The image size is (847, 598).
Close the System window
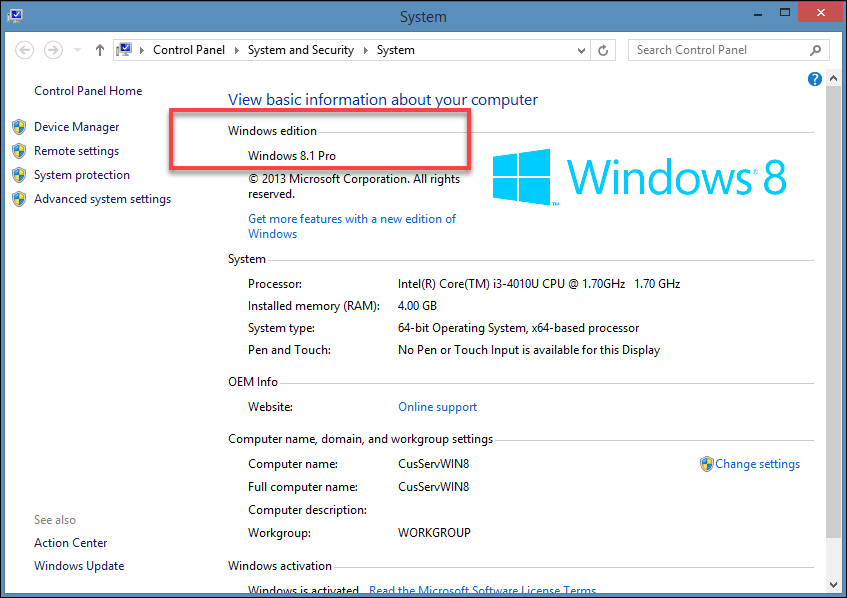pos(821,12)
